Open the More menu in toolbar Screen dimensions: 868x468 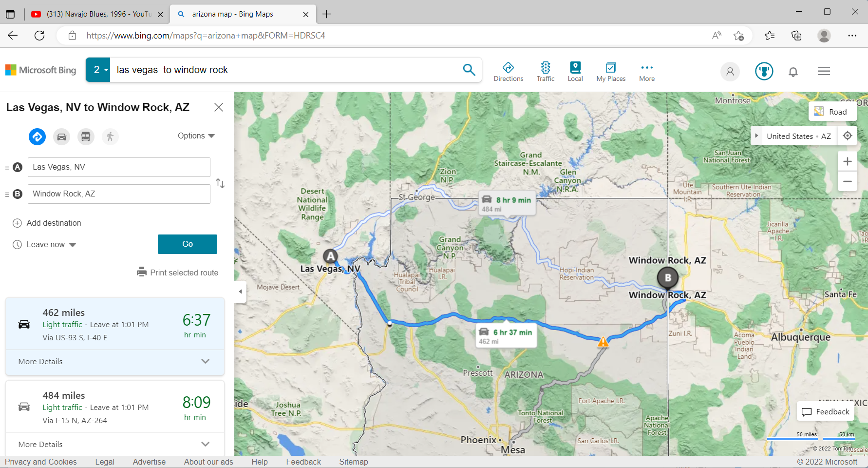point(647,71)
